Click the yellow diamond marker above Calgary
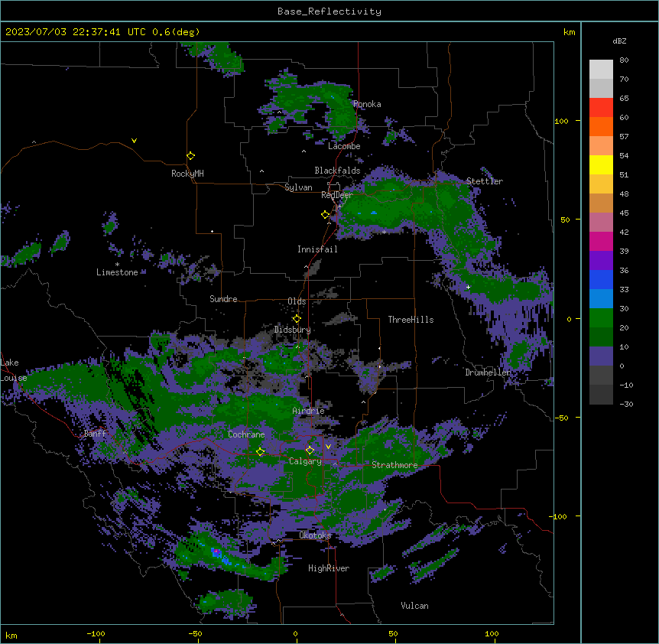Viewport: 659px width, 644px height. point(310,450)
